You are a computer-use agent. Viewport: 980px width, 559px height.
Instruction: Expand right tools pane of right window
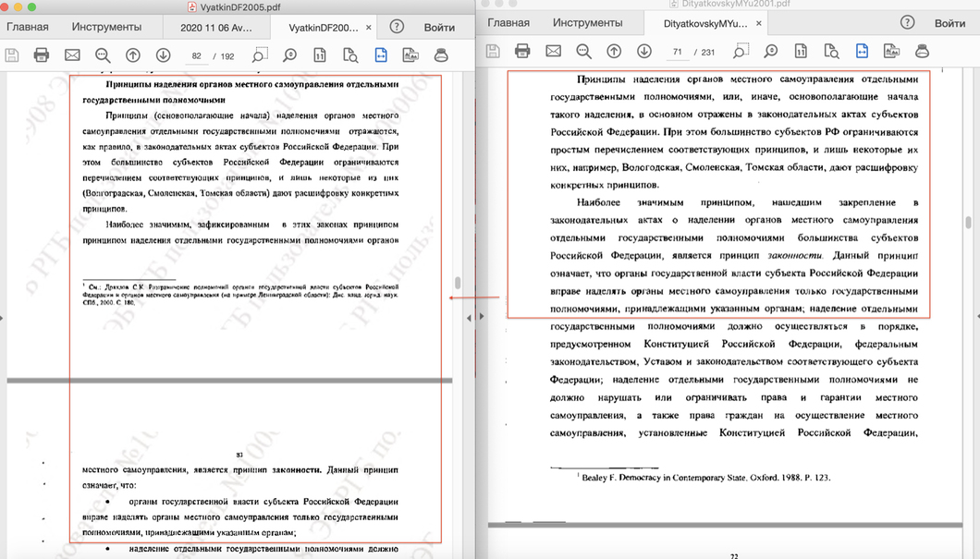tap(975, 318)
